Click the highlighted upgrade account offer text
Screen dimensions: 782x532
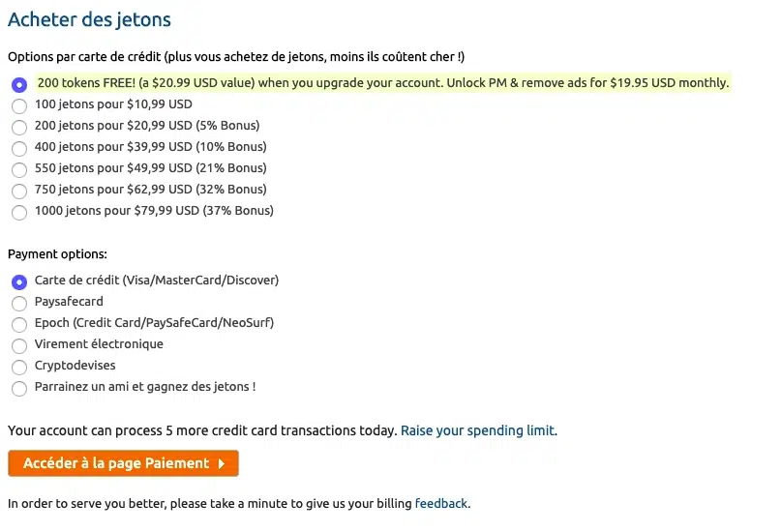382,83
